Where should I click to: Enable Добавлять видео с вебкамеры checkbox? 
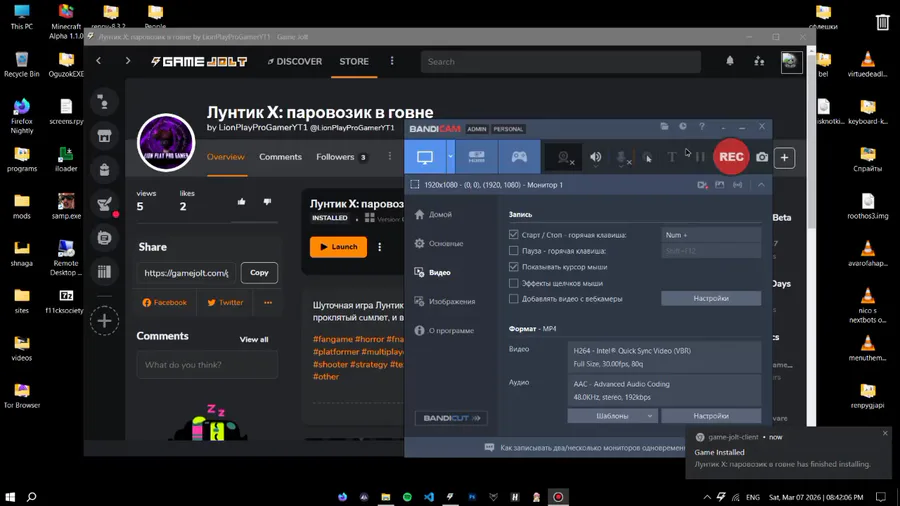[x=513, y=299]
